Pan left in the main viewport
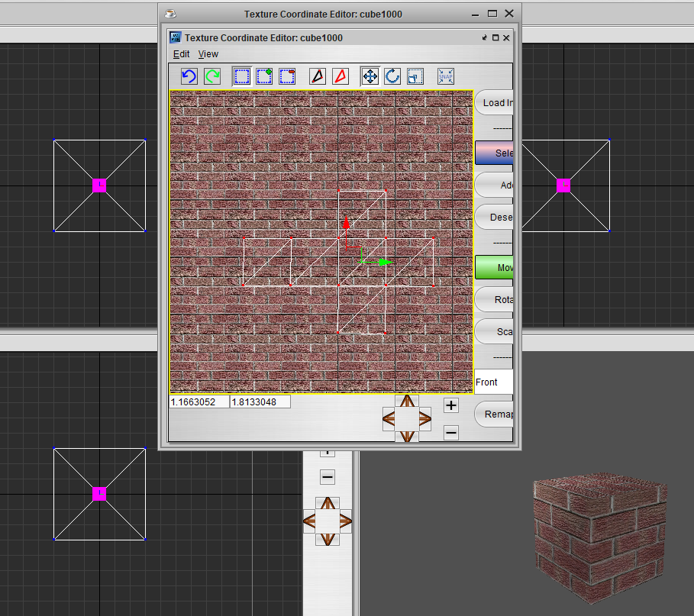The height and width of the screenshot is (616, 694). (x=309, y=521)
